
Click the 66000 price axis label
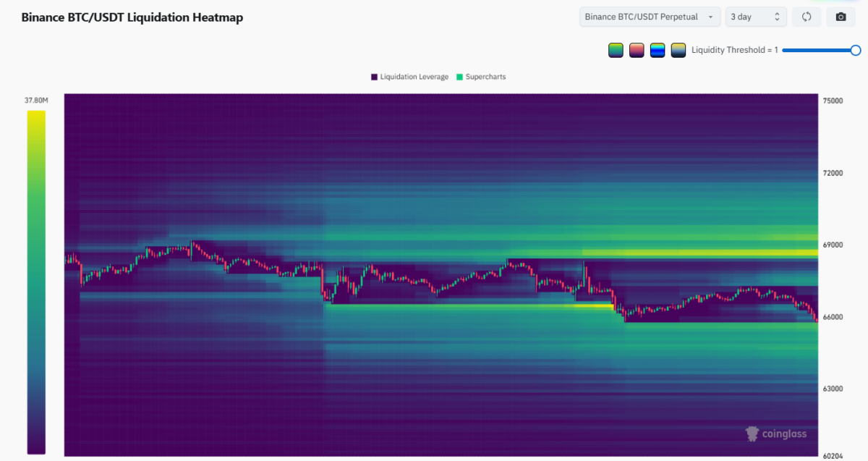[833, 317]
